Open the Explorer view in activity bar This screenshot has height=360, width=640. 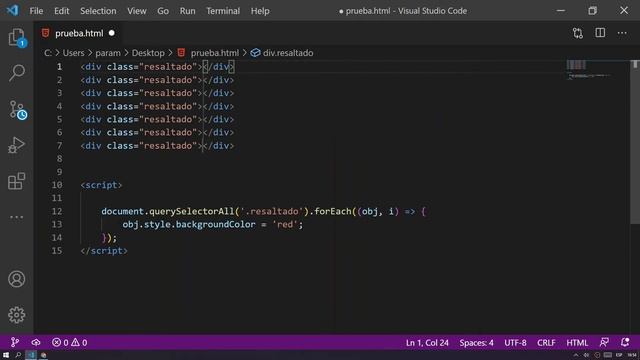[x=17, y=38]
